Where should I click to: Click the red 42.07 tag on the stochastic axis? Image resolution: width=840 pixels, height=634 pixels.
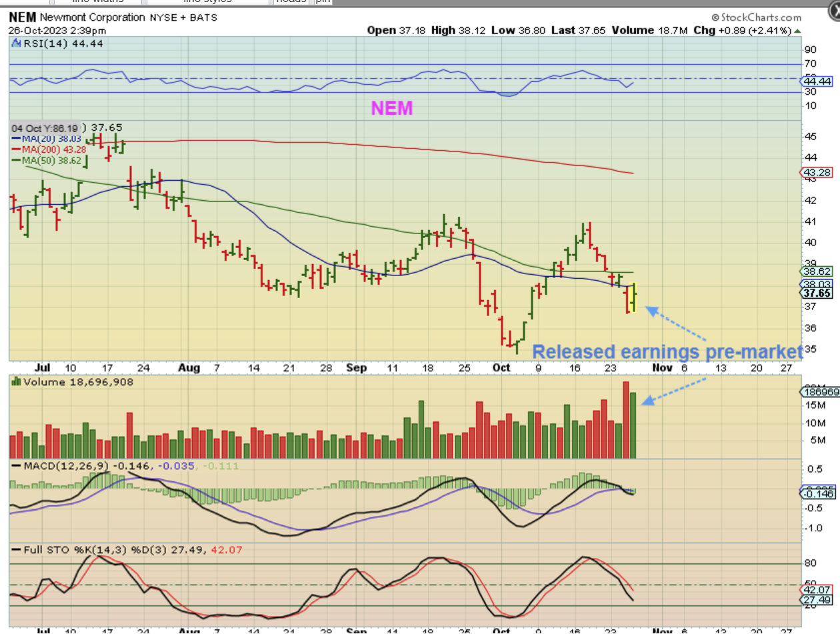[816, 590]
